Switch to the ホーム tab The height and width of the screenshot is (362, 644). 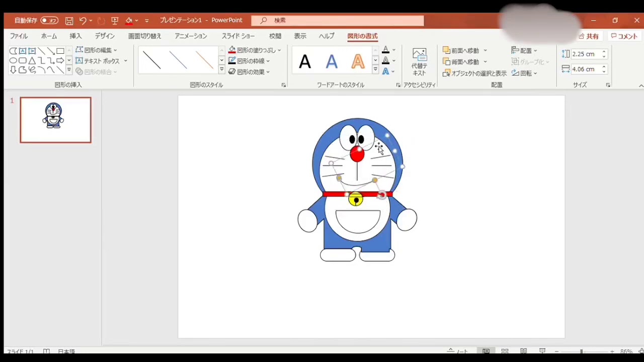(49, 36)
